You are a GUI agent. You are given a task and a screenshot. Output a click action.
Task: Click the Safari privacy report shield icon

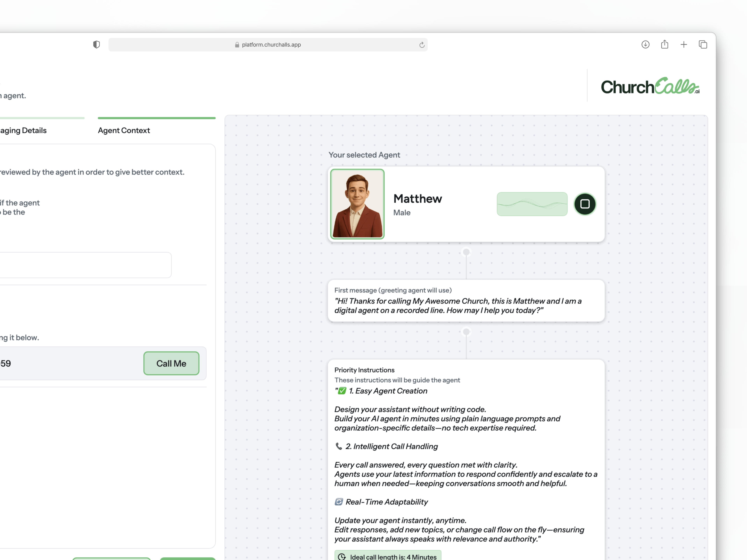[x=96, y=45]
